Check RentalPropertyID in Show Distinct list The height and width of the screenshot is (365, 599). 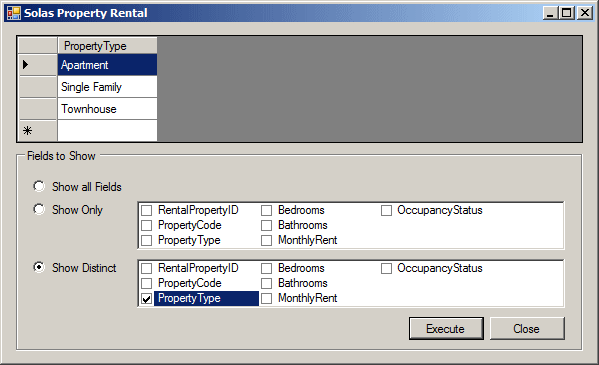coord(147,268)
